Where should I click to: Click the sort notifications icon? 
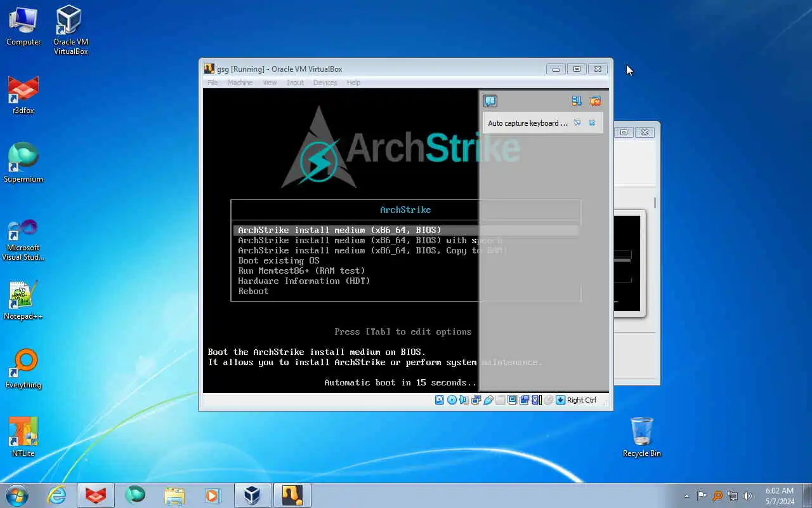coord(576,101)
